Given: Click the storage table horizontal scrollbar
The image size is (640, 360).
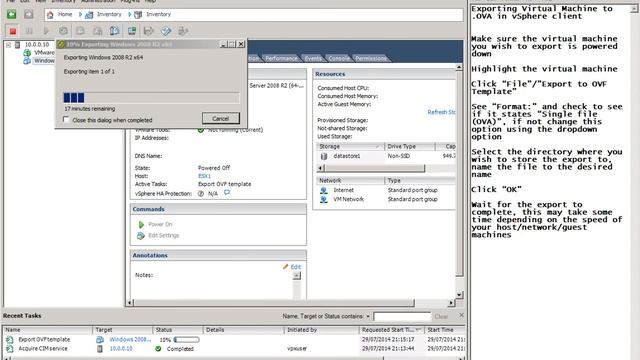Looking at the screenshot, I should coord(374,168).
